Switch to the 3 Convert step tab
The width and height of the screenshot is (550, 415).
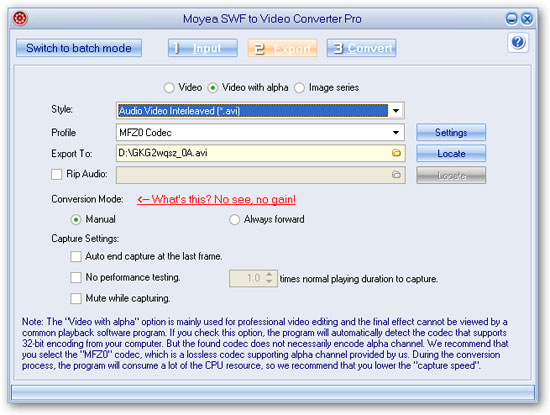click(x=362, y=48)
